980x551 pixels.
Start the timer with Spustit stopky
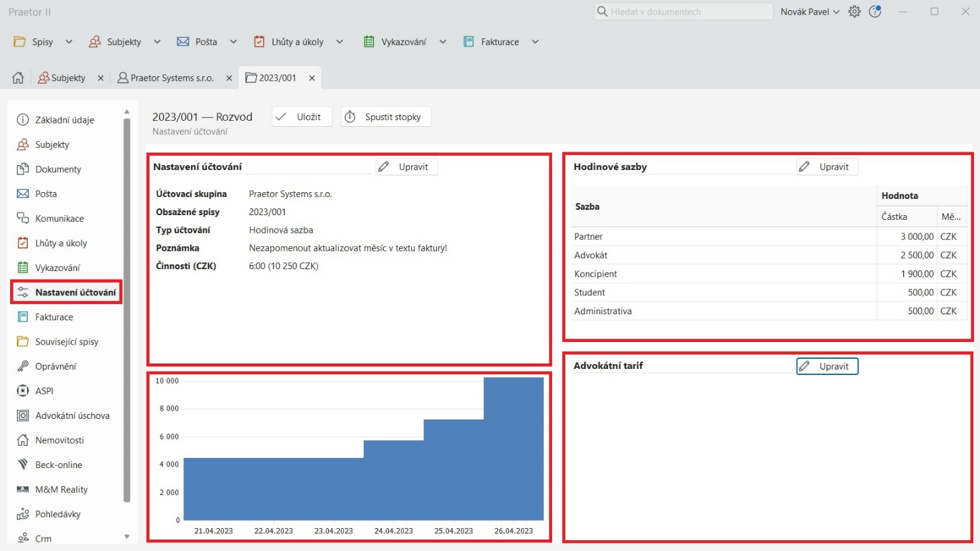click(x=386, y=117)
